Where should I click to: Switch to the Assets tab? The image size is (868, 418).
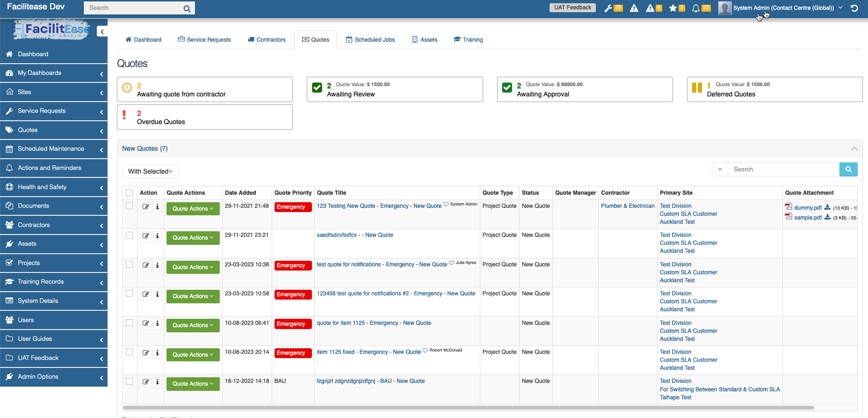click(x=425, y=40)
